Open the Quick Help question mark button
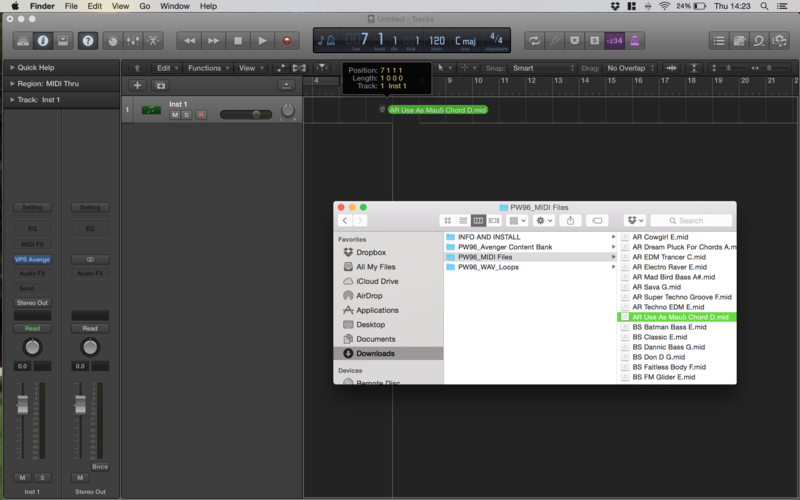This screenshot has height=500, width=800. [88, 41]
